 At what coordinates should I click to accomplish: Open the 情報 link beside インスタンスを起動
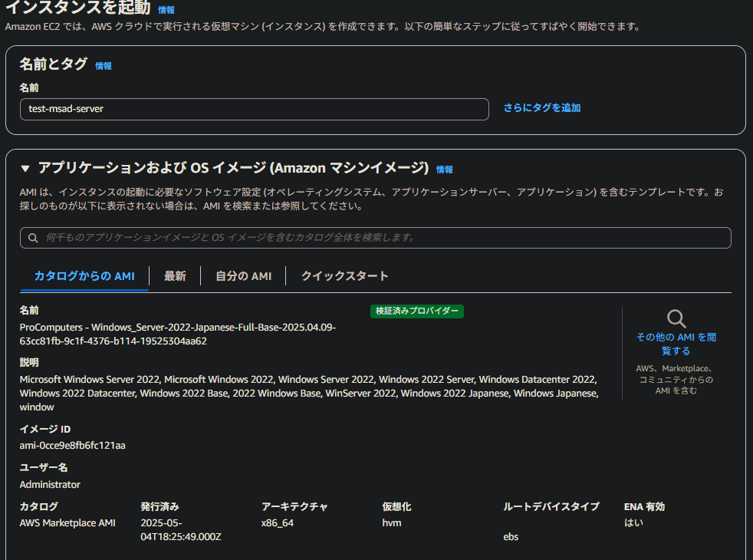[x=166, y=10]
